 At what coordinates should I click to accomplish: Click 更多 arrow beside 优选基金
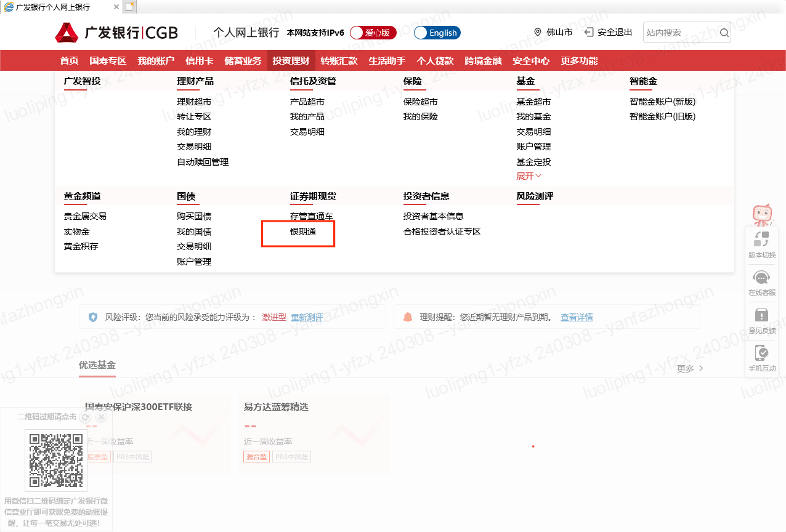(x=690, y=368)
